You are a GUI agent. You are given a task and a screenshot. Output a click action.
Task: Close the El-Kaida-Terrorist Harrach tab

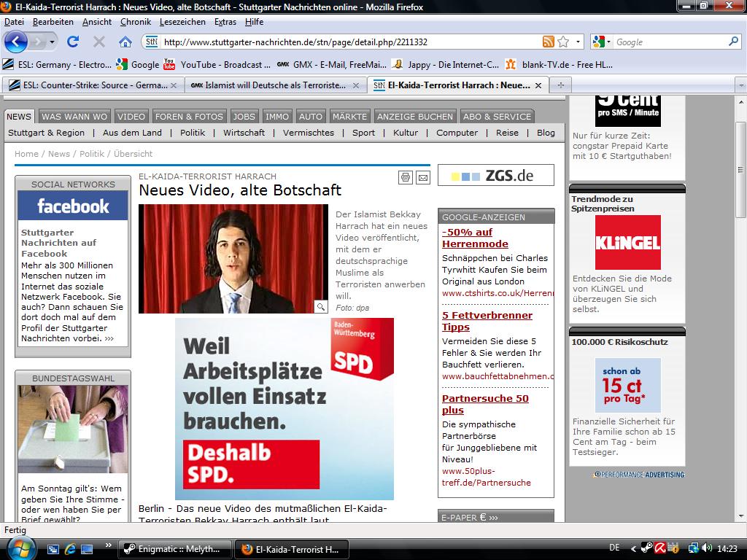click(538, 85)
